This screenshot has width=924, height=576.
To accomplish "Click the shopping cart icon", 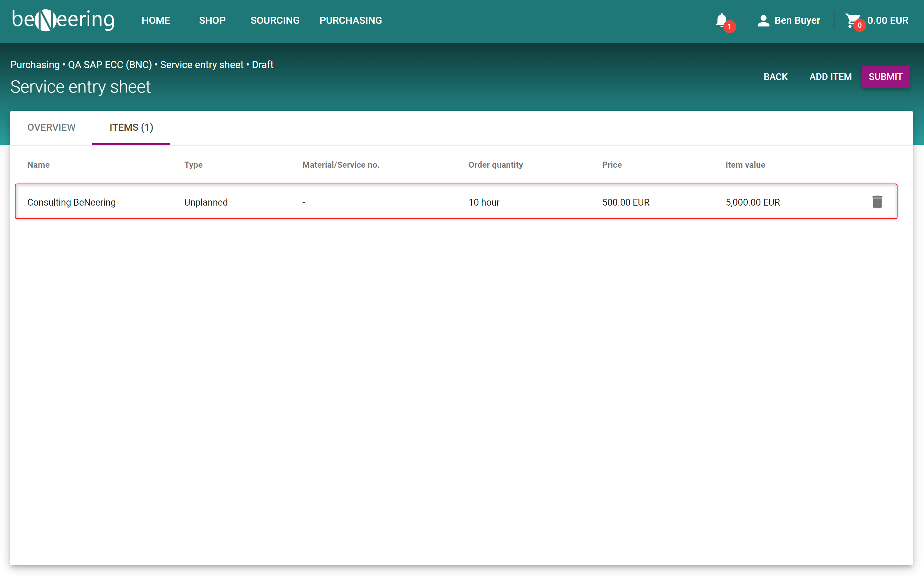I will [852, 20].
